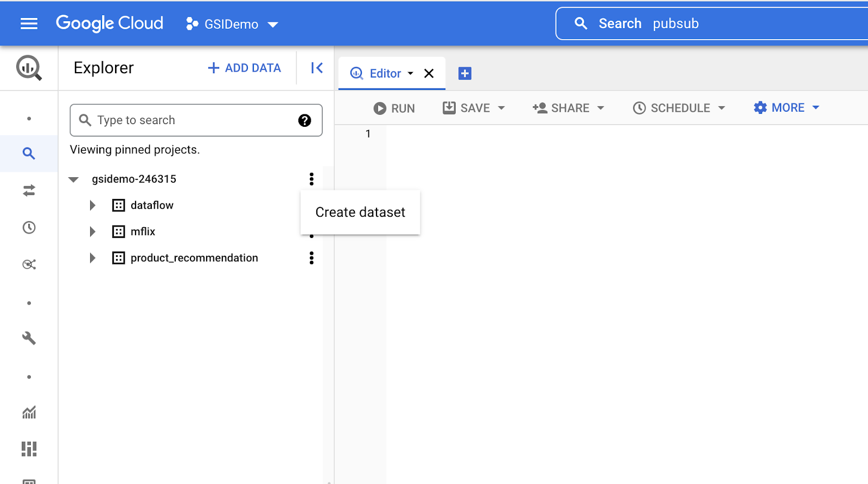Open the BigQuery product icon

pos(29,68)
